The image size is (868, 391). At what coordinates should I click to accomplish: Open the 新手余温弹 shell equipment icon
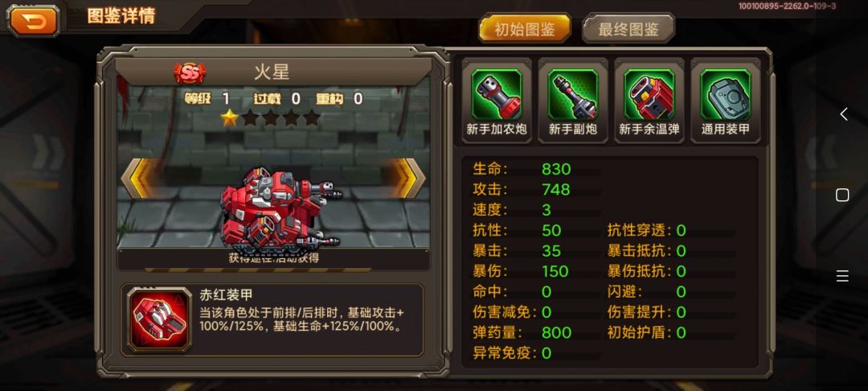649,95
